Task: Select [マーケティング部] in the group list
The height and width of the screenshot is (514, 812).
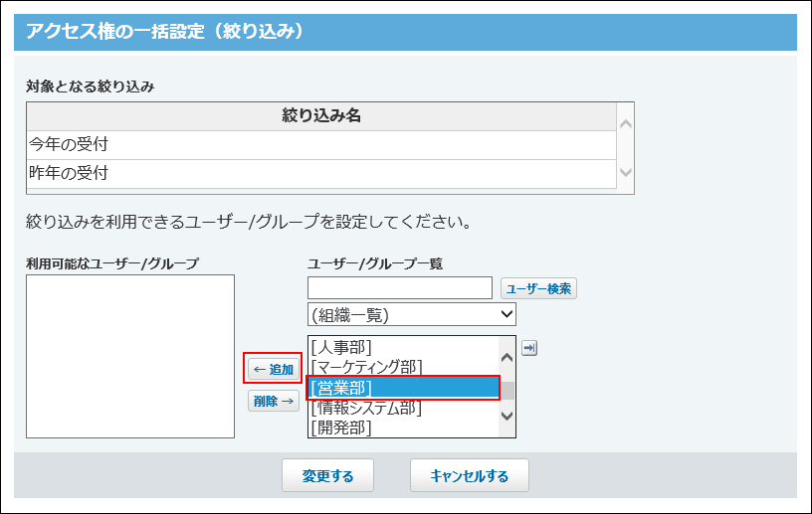Action: tap(403, 367)
